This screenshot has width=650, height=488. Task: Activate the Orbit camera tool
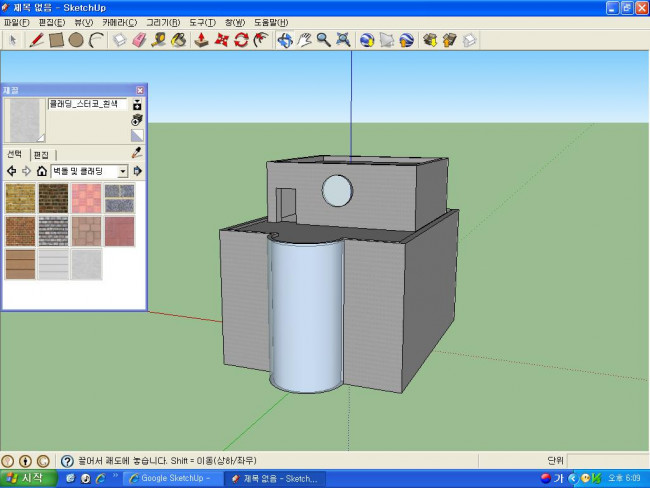tap(285, 40)
